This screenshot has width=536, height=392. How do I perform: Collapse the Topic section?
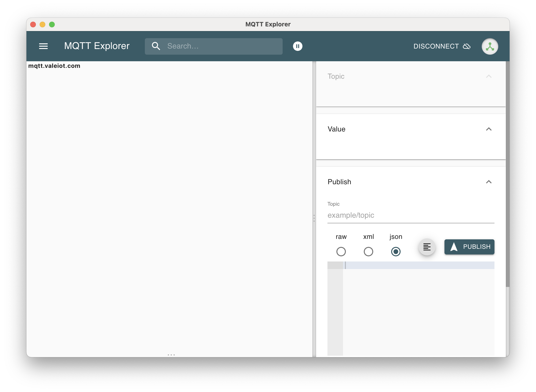(489, 76)
